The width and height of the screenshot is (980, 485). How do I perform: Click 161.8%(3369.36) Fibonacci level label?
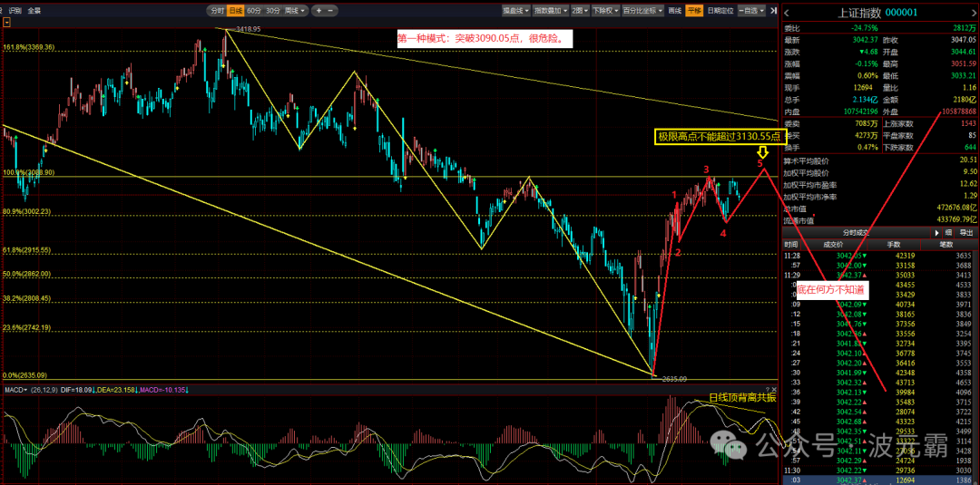click(x=28, y=47)
